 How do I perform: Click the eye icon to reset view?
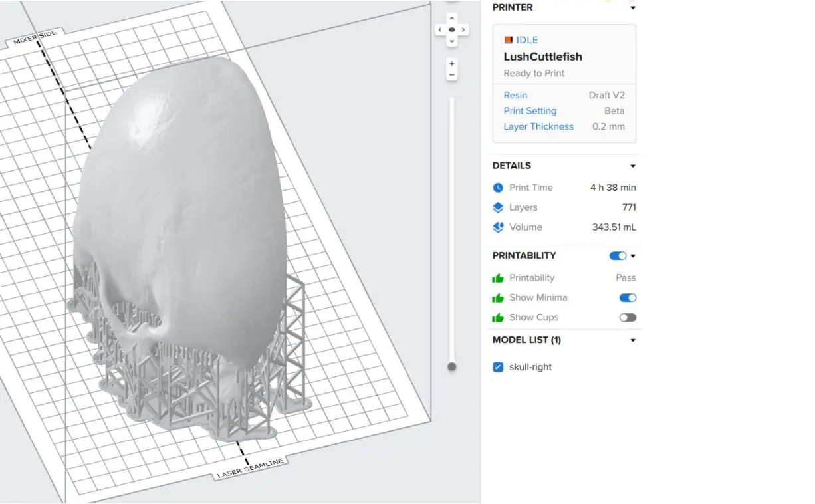[x=452, y=30]
